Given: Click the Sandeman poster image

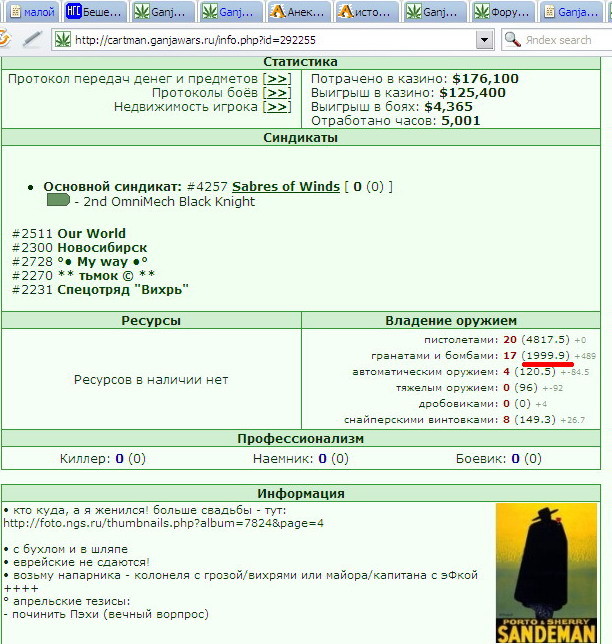Looking at the screenshot, I should pyautogui.click(x=546, y=573).
